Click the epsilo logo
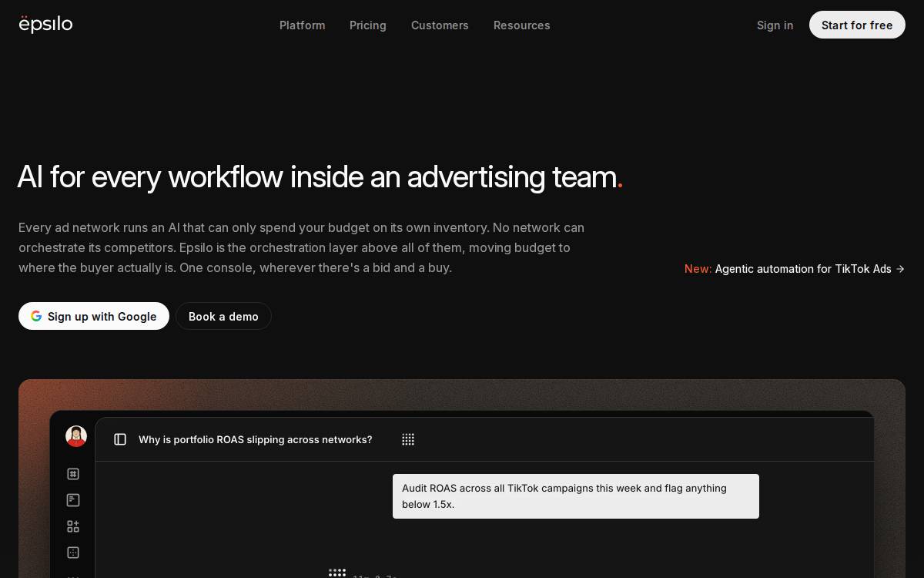The height and width of the screenshot is (578, 924). tap(45, 24)
